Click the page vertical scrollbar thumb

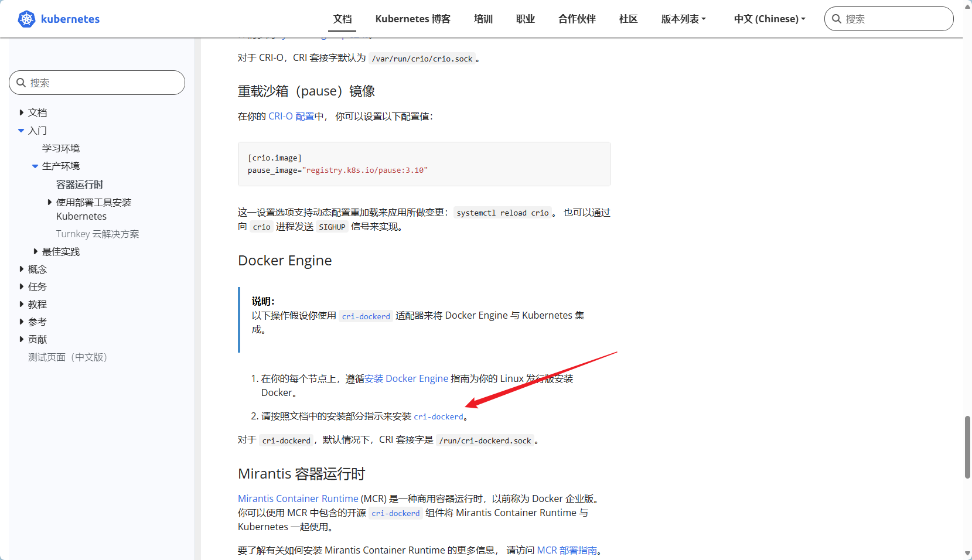[x=967, y=447]
